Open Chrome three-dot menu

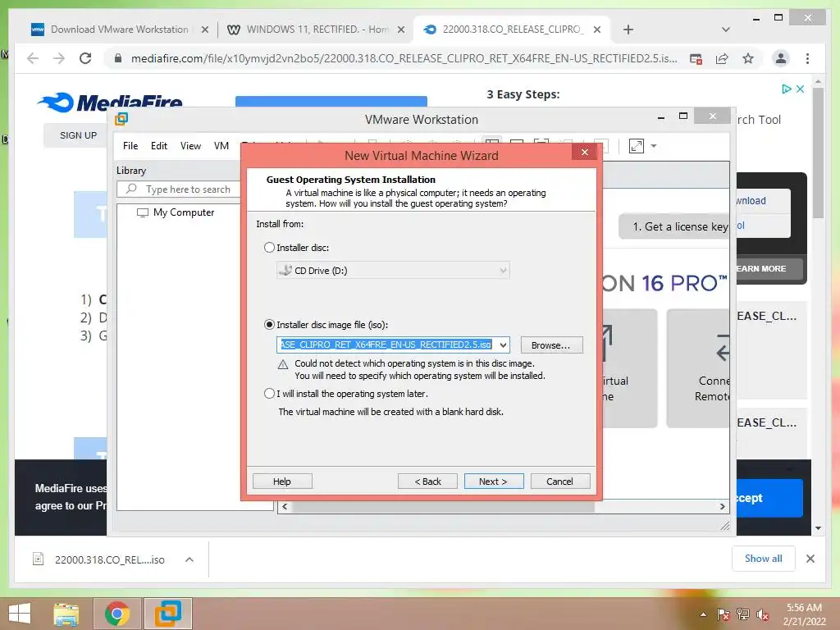[807, 58]
